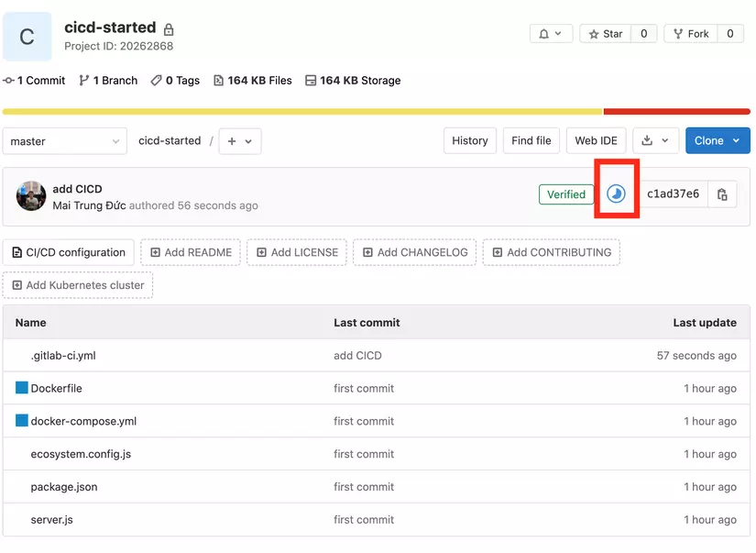Fork the cicd-started project
756x553 pixels.
pyautogui.click(x=690, y=33)
